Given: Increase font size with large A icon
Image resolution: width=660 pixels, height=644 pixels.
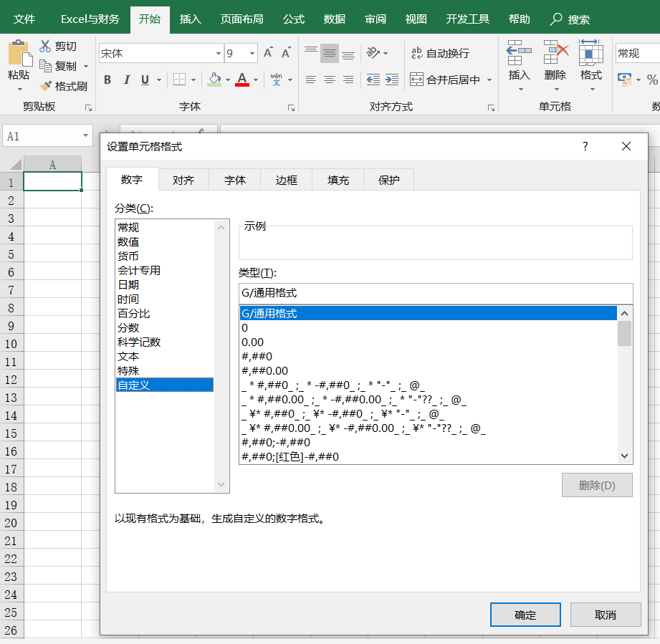Looking at the screenshot, I should (268, 53).
